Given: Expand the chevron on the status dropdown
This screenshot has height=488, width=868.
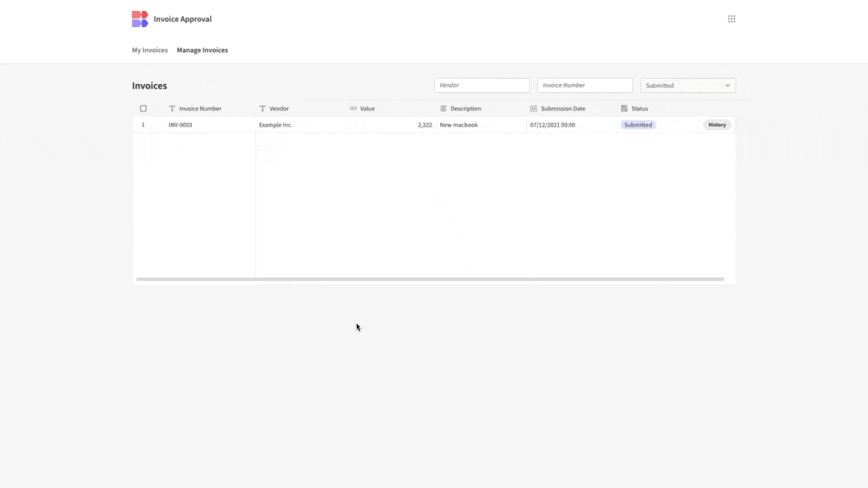Looking at the screenshot, I should (727, 85).
